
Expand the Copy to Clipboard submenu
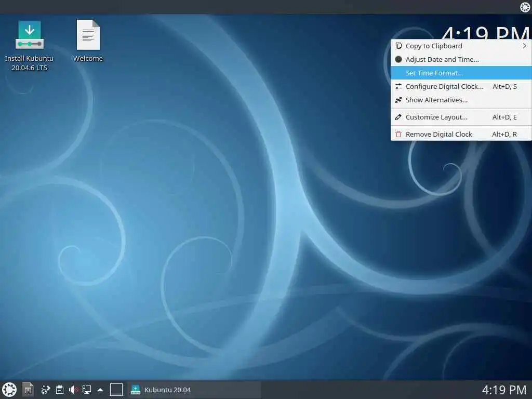click(x=461, y=46)
